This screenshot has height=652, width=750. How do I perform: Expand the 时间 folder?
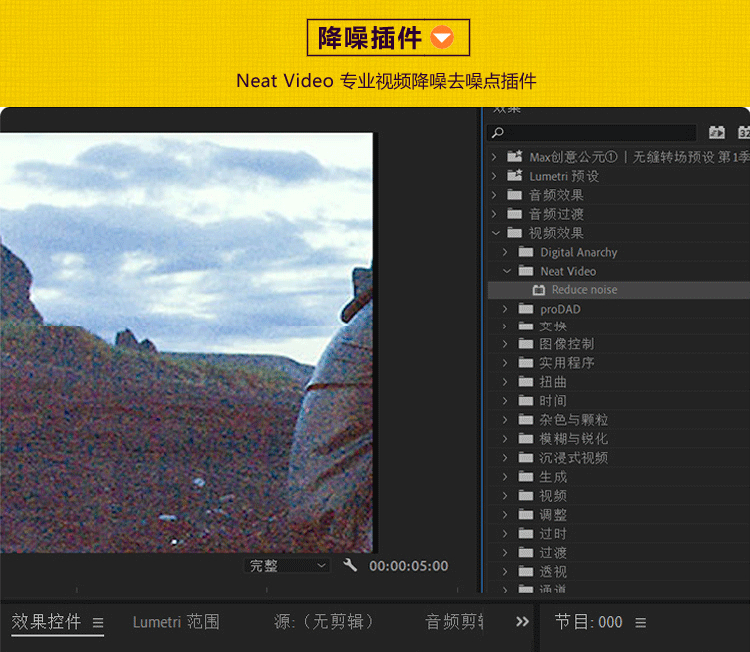(505, 401)
